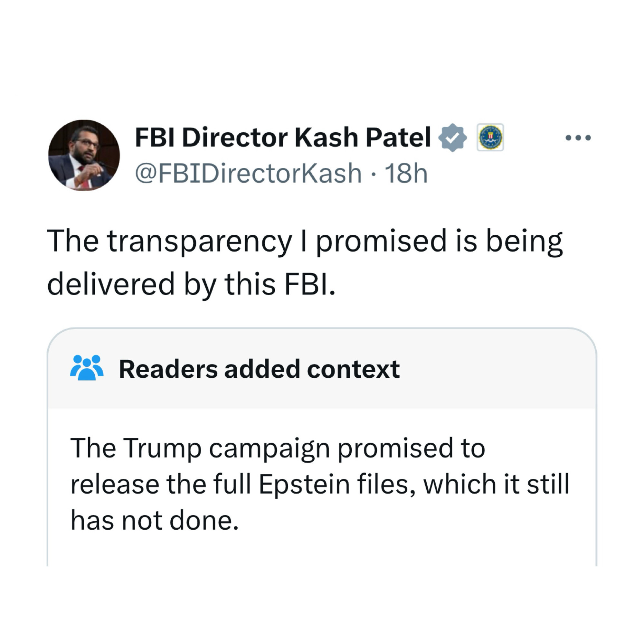Open the three-dot more options menu

(x=578, y=138)
